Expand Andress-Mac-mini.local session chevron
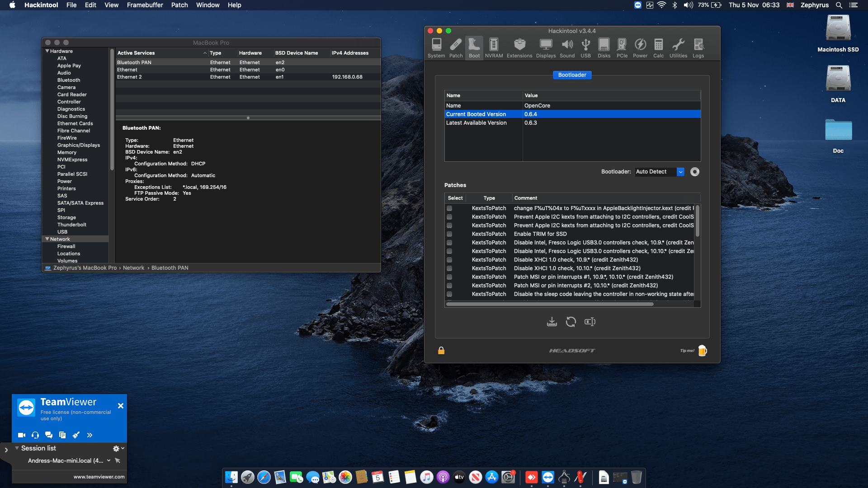868x488 pixels. [x=108, y=460]
